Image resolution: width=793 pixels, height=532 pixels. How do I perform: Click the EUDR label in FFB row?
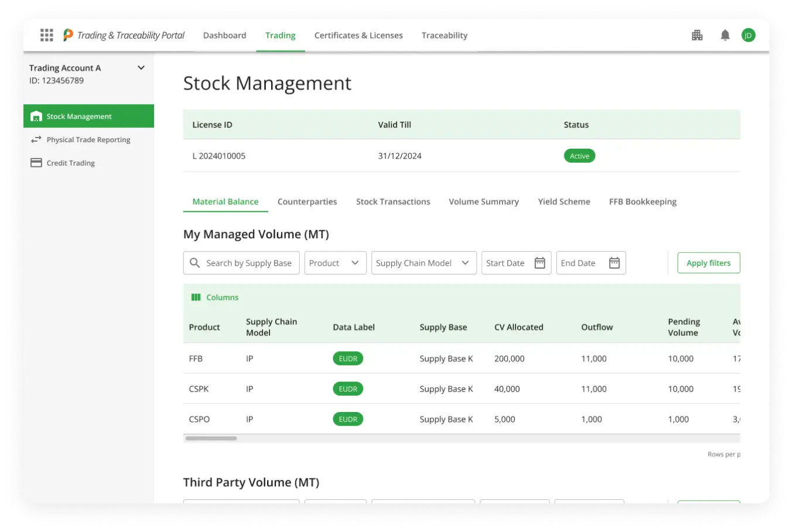pos(348,359)
